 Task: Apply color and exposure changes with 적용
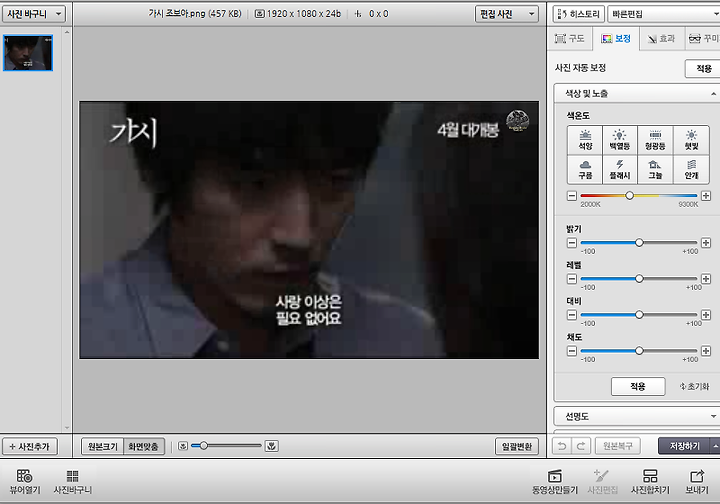point(638,386)
